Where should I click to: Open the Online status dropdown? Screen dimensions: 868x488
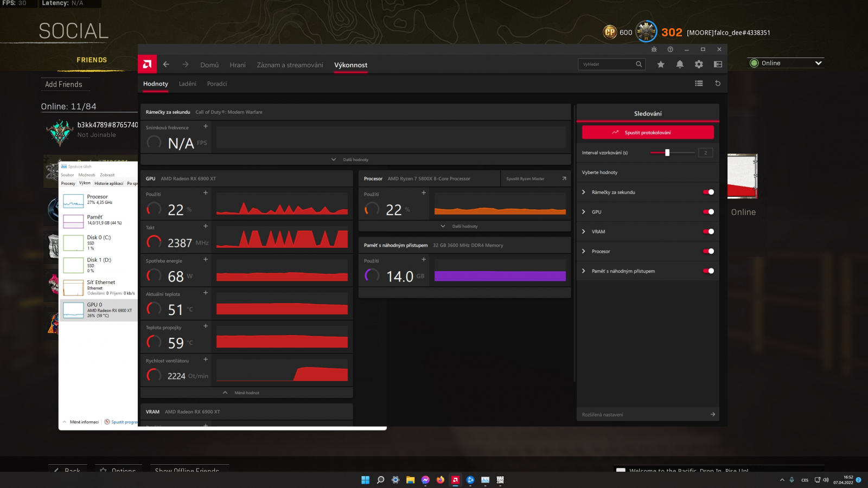tap(786, 63)
